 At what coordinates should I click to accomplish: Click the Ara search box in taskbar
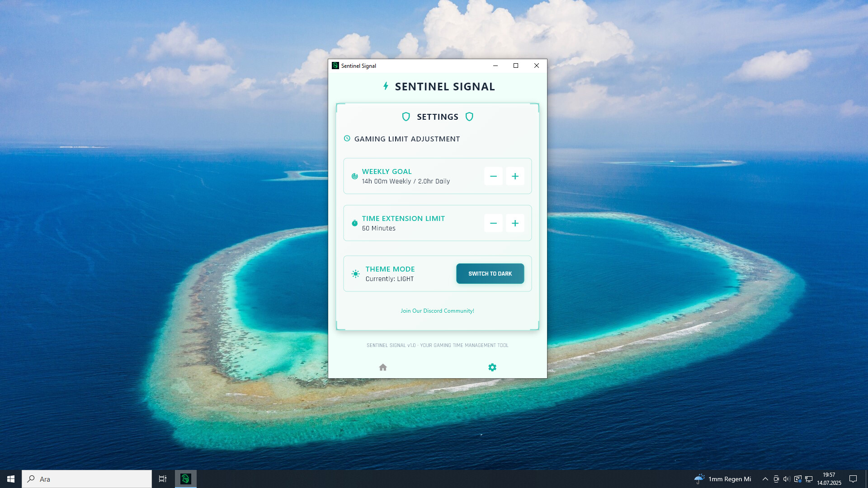[x=87, y=479]
